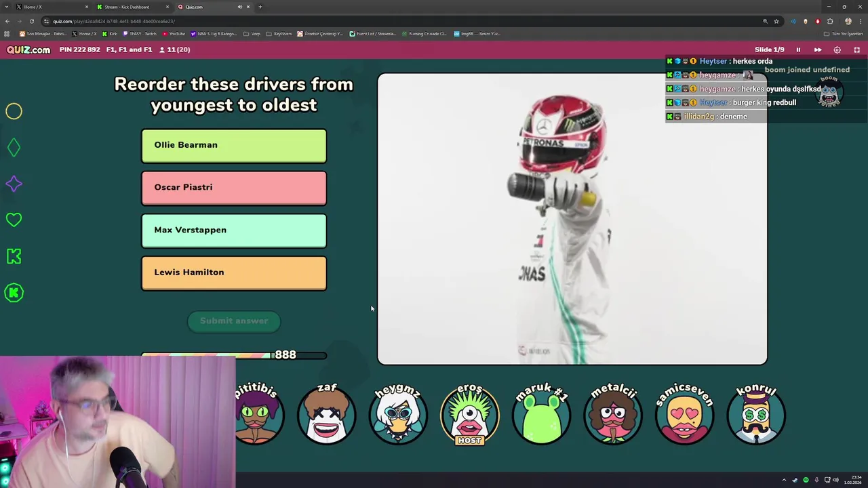Open the TEASY - Twitch bookmark
The height and width of the screenshot is (488, 868).
[139, 33]
